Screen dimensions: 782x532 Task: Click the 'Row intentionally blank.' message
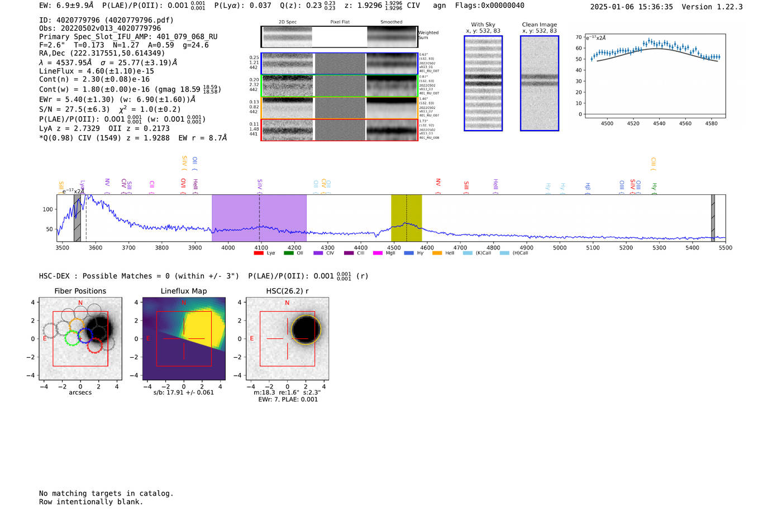tap(91, 502)
